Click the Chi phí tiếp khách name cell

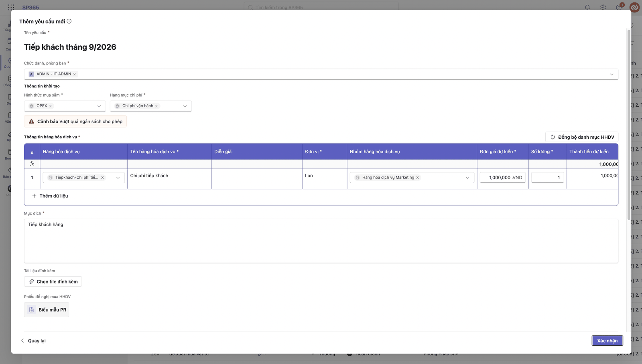pyautogui.click(x=169, y=179)
